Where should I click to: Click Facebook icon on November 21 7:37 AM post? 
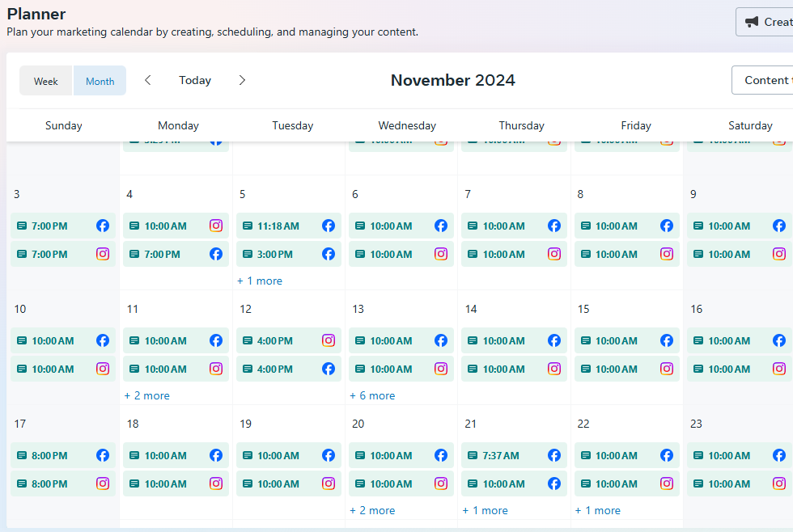coord(554,455)
